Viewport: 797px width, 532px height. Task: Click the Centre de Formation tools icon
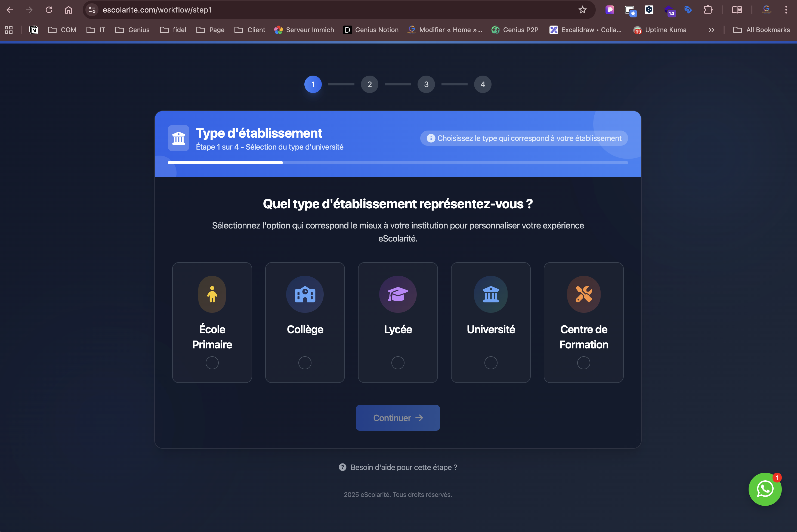pyautogui.click(x=583, y=294)
